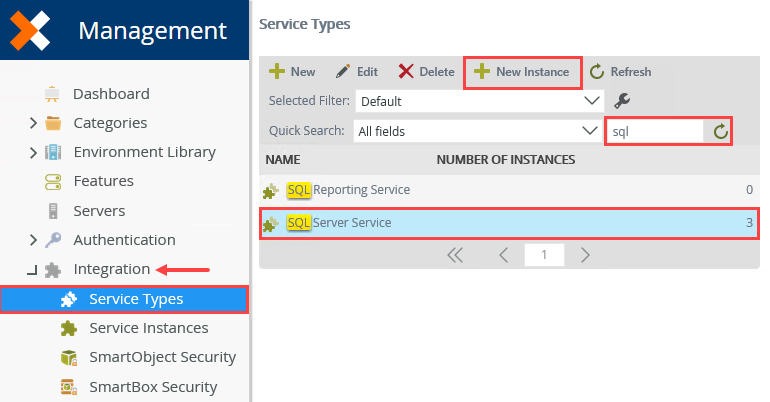Screen dimensions: 770x402
Task: Click the instance count 3
Action: click(749, 223)
